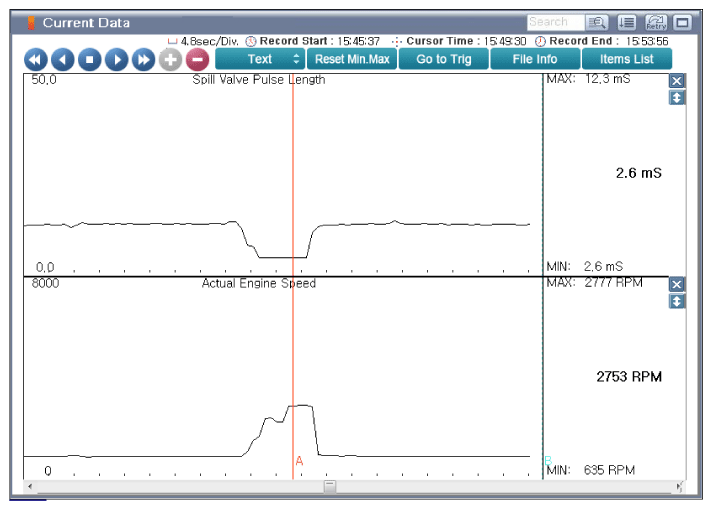
Task: Click the 8000 upper RPM axis value
Action: [45, 283]
